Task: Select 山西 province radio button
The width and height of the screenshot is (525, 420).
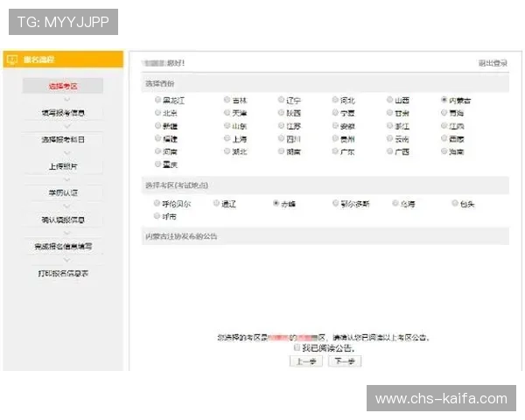Action: point(389,100)
